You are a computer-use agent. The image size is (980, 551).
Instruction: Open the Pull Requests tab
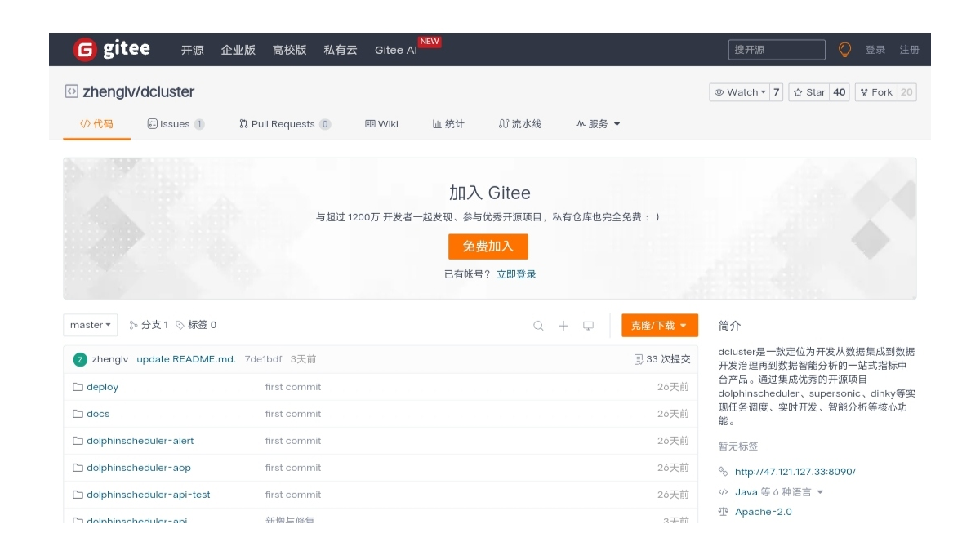coord(285,124)
